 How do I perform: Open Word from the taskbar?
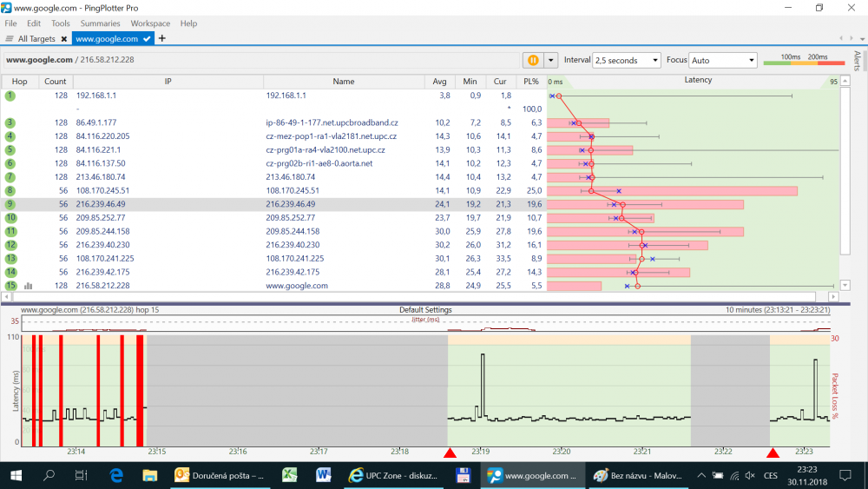323,475
